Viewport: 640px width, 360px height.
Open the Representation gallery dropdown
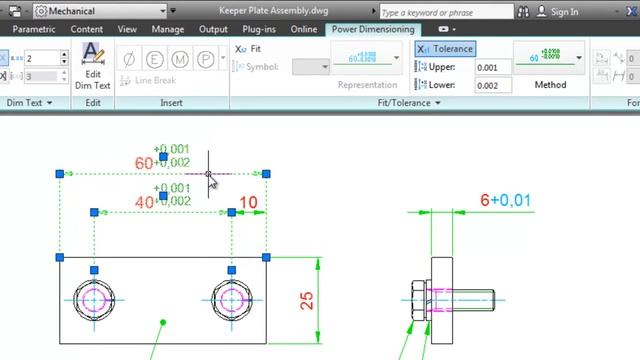396,58
